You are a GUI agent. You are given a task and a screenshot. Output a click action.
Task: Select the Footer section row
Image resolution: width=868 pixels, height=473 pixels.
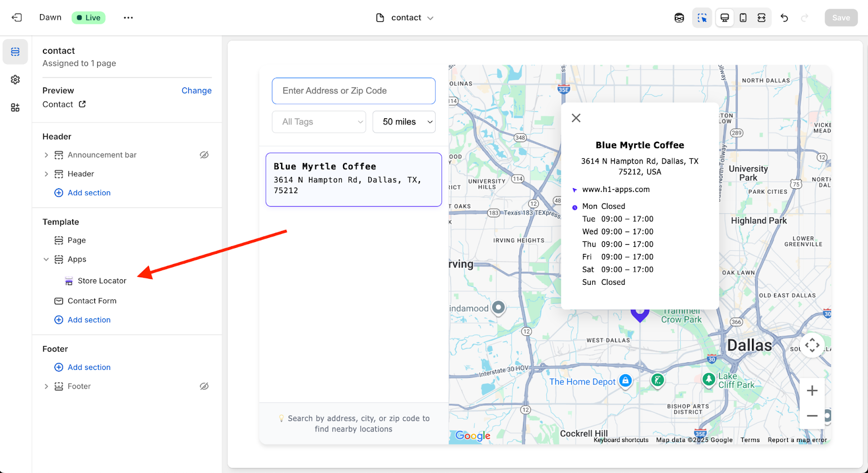[127, 387]
